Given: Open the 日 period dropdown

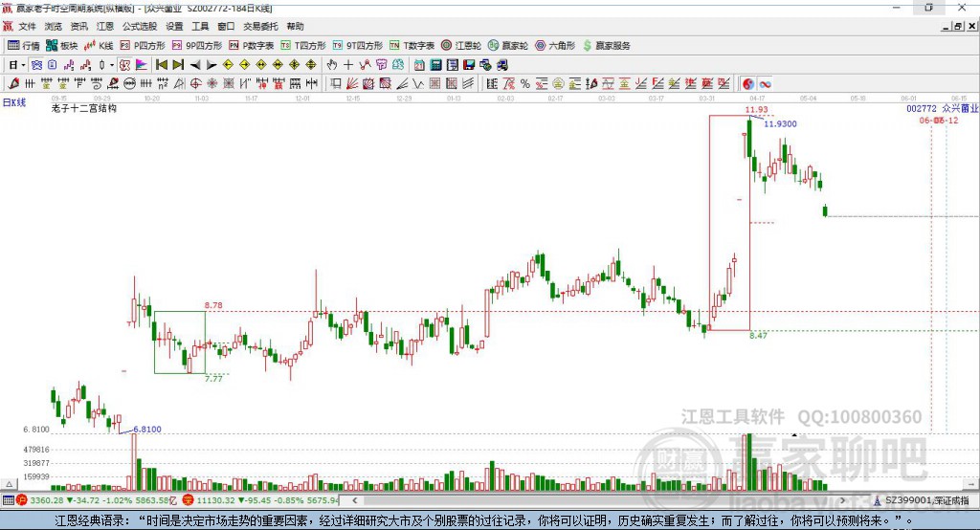Looking at the screenshot, I should (17, 65).
